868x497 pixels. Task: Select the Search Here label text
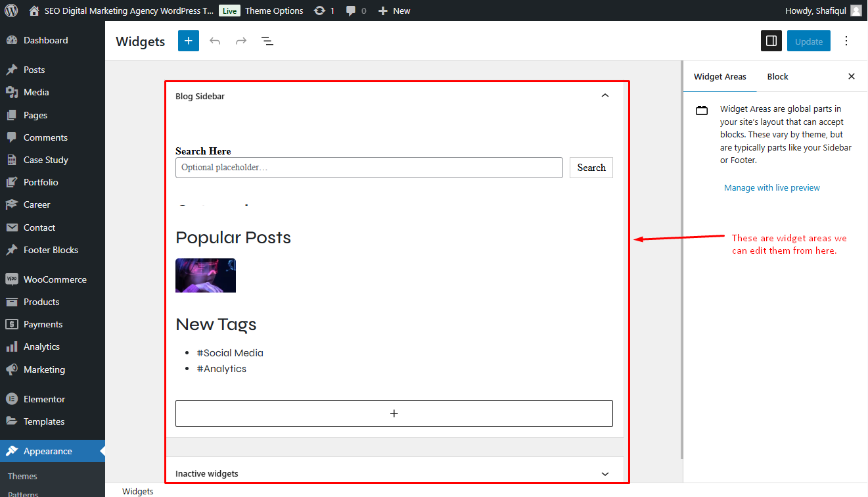203,151
